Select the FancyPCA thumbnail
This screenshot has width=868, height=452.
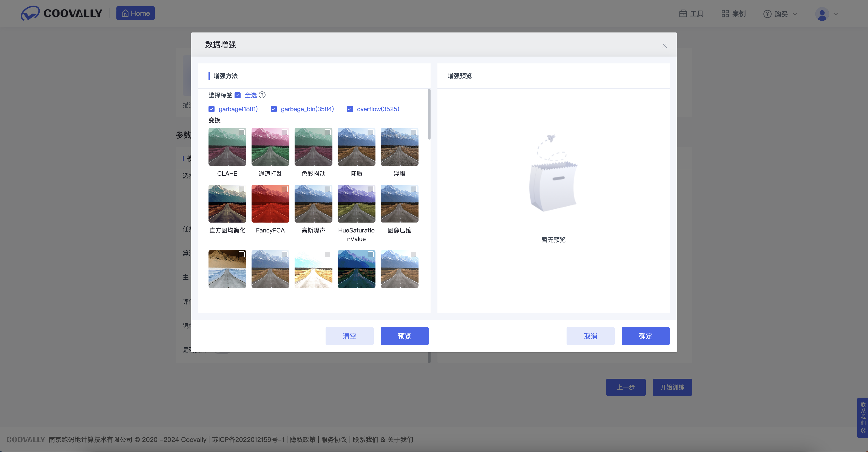pos(270,203)
